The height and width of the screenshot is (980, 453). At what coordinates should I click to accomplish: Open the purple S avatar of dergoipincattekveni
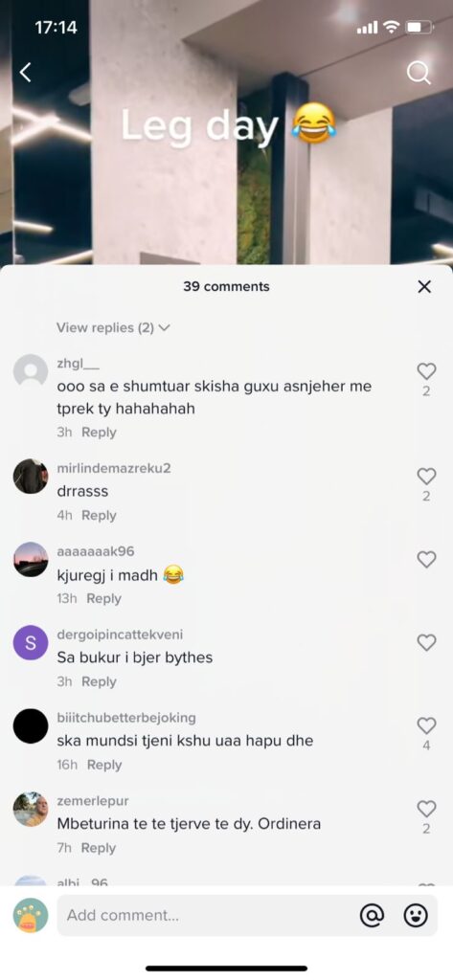(31, 642)
